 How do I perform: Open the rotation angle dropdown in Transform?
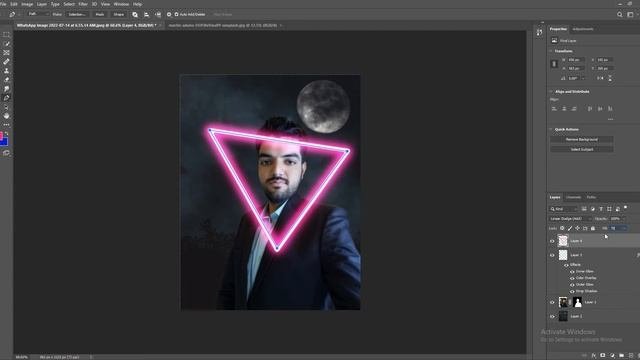click(x=583, y=78)
